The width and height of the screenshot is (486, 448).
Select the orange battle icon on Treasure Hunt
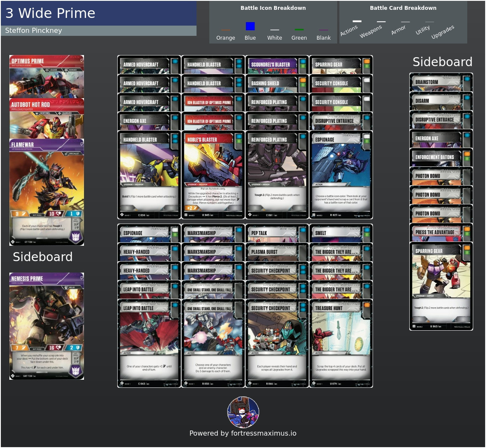[367, 305]
